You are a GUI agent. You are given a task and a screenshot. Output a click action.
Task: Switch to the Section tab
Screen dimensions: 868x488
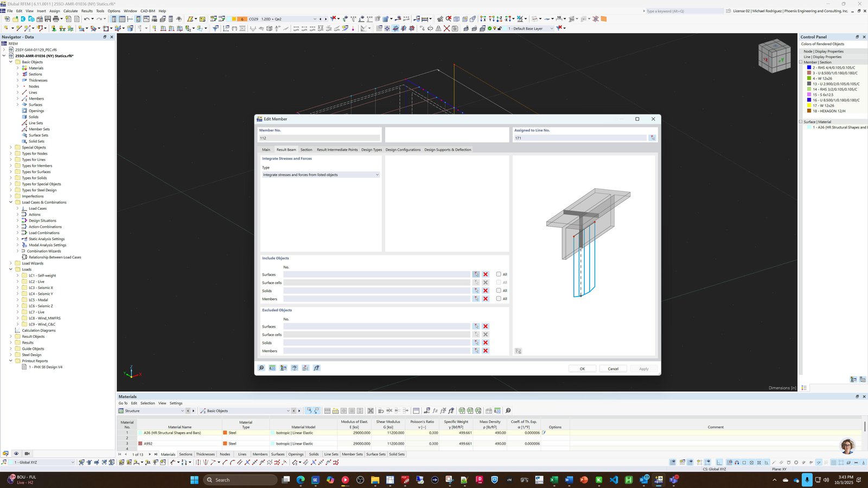307,150
